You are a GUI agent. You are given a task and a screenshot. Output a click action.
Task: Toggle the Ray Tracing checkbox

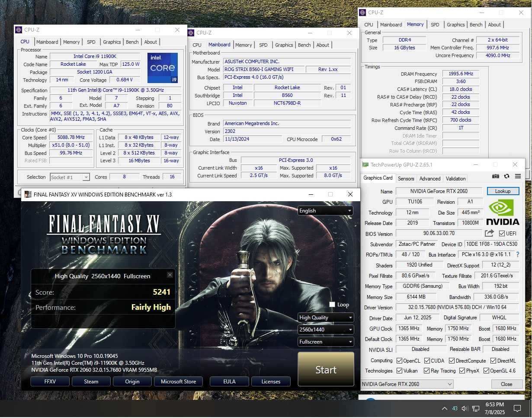pyautogui.click(x=426, y=371)
